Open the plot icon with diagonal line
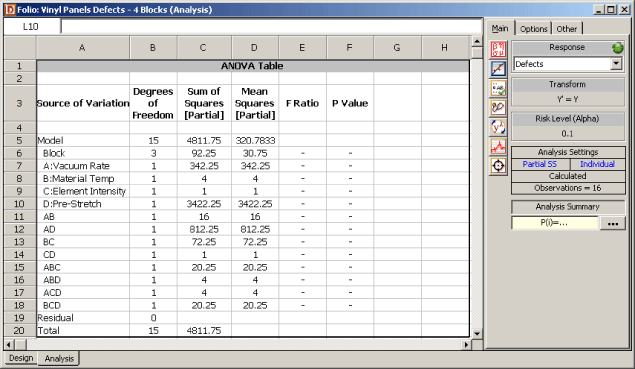This screenshot has height=369, width=635. 498,68
